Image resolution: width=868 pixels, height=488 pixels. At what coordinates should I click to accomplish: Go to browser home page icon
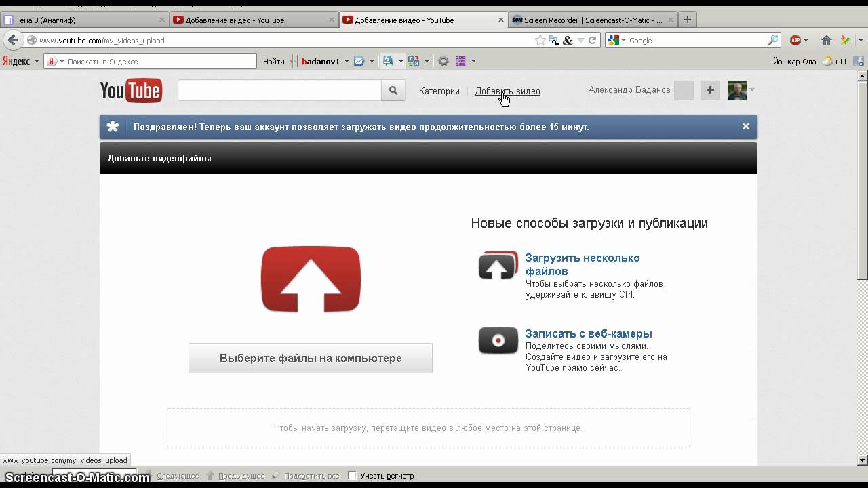(x=826, y=41)
